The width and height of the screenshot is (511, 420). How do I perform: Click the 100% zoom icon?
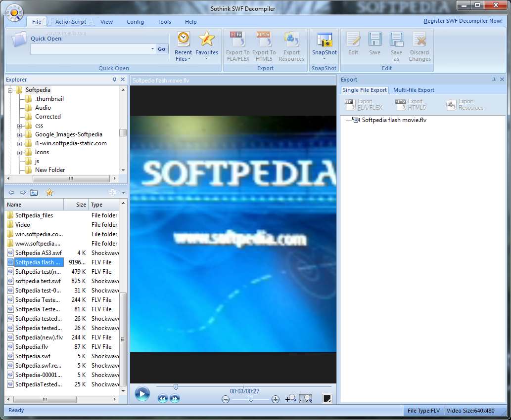(x=305, y=398)
